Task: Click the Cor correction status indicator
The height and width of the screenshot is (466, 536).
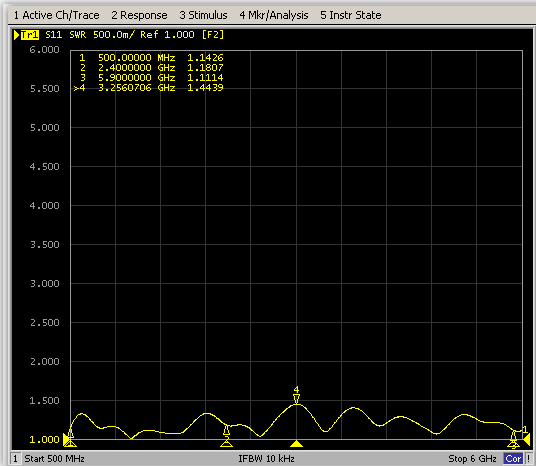Action: coord(513,458)
